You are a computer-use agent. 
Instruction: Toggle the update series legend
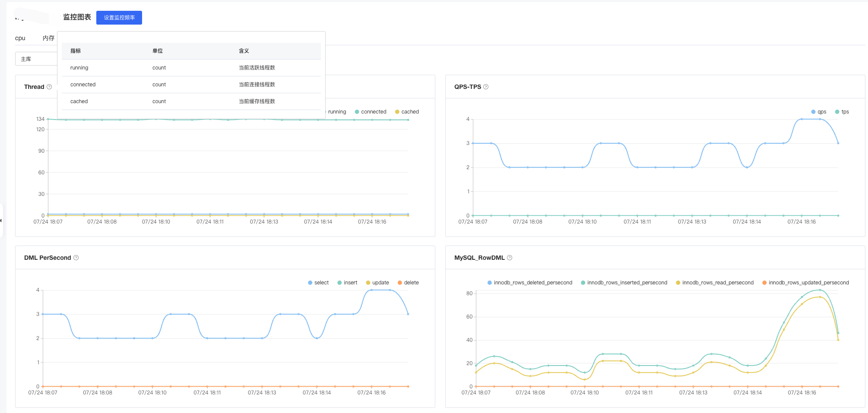coord(377,283)
